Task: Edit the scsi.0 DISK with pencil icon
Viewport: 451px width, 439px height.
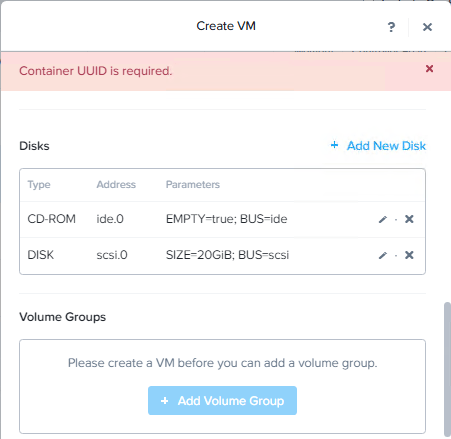Action: click(x=383, y=255)
